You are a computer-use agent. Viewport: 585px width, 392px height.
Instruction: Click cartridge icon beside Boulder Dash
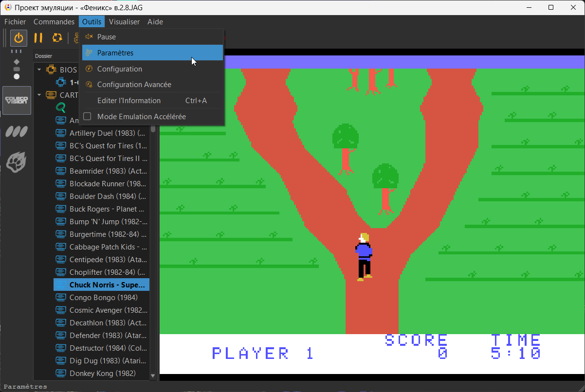(61, 196)
